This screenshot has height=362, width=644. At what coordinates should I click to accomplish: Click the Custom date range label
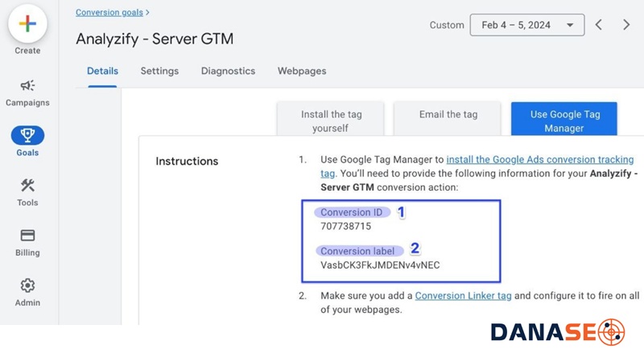(x=447, y=25)
